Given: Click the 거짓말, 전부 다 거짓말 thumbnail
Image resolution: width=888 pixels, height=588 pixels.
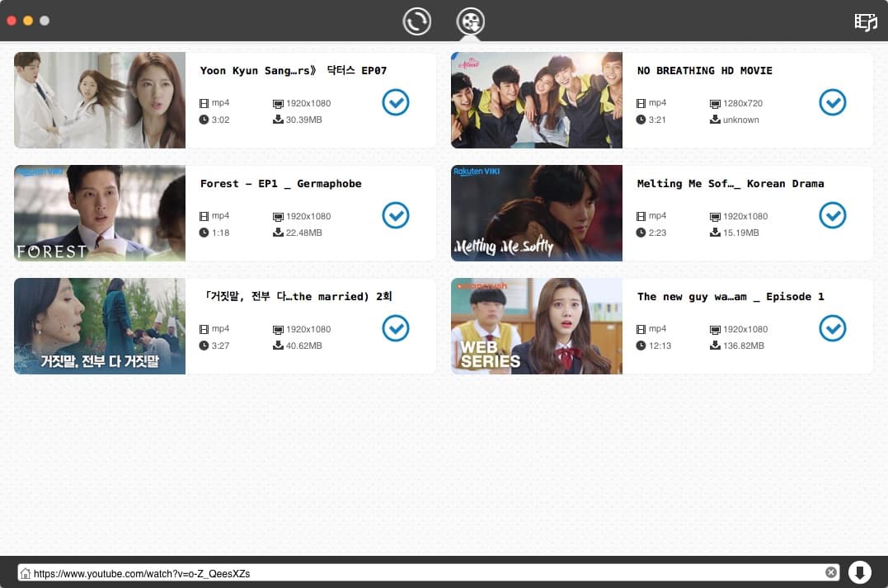Looking at the screenshot, I should (x=100, y=327).
